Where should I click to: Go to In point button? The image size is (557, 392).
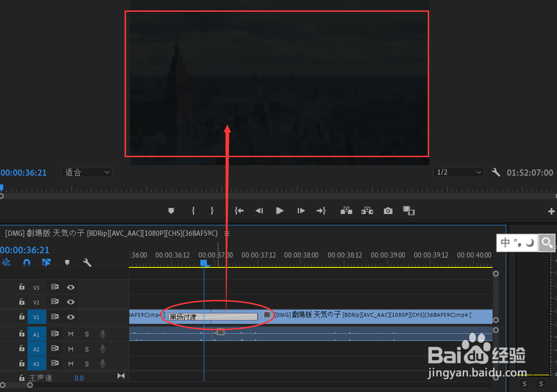(x=239, y=211)
